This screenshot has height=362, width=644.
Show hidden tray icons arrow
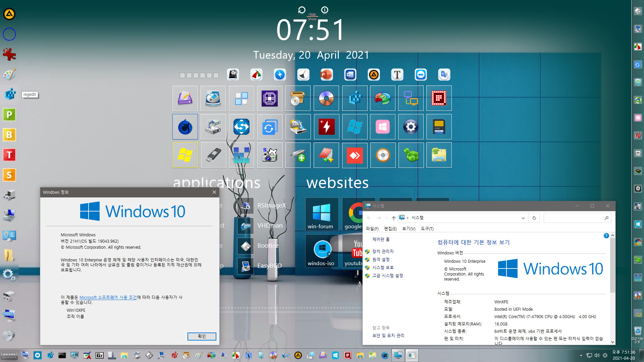coord(581,355)
